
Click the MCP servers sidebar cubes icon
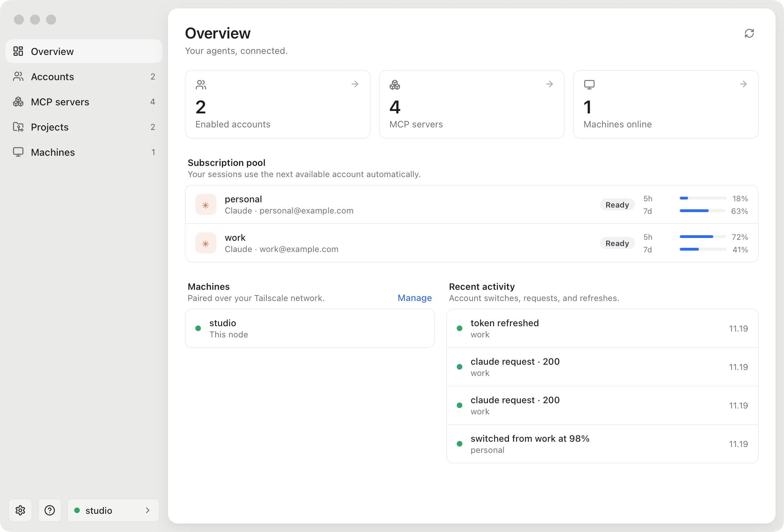coord(18,101)
